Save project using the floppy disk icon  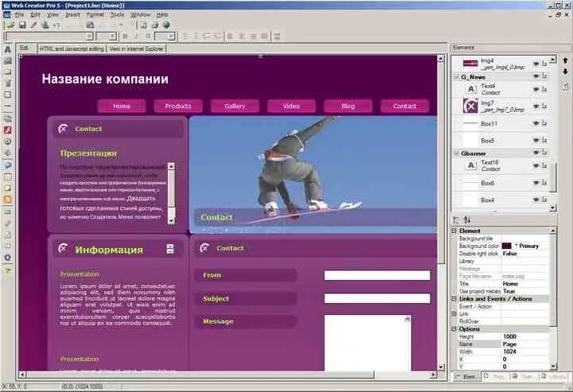tap(22, 25)
